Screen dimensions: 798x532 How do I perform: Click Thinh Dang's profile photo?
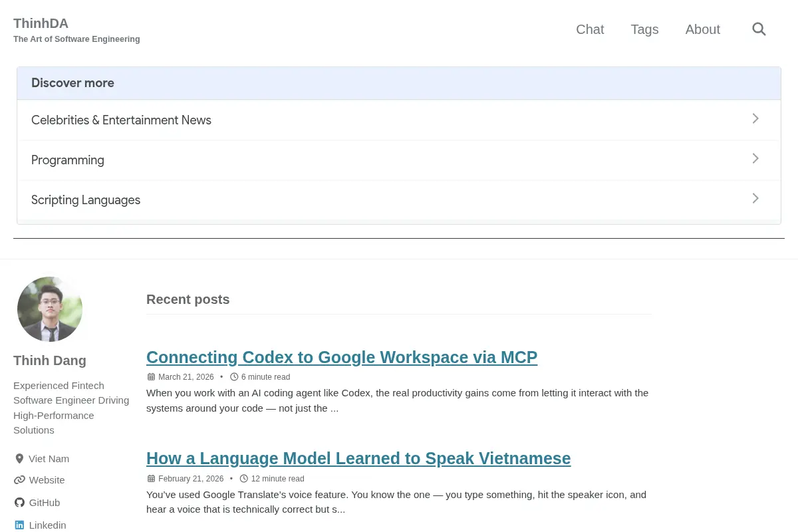point(50,309)
